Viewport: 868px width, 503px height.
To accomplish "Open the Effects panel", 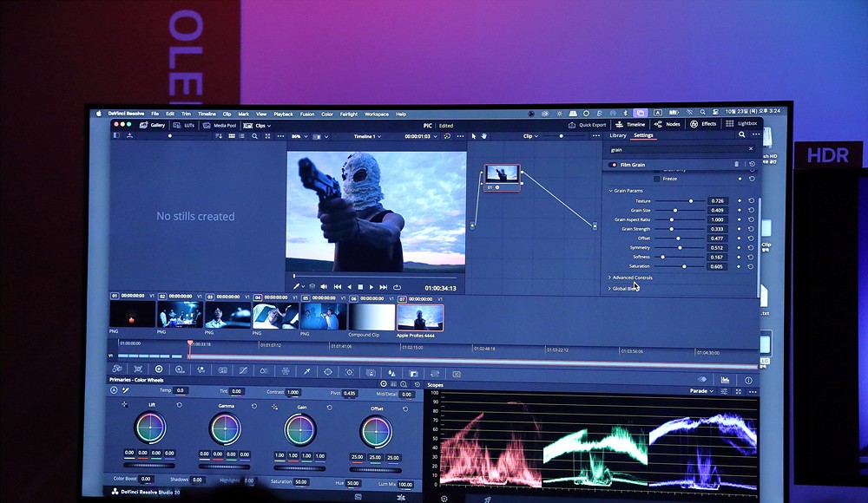I will click(704, 124).
